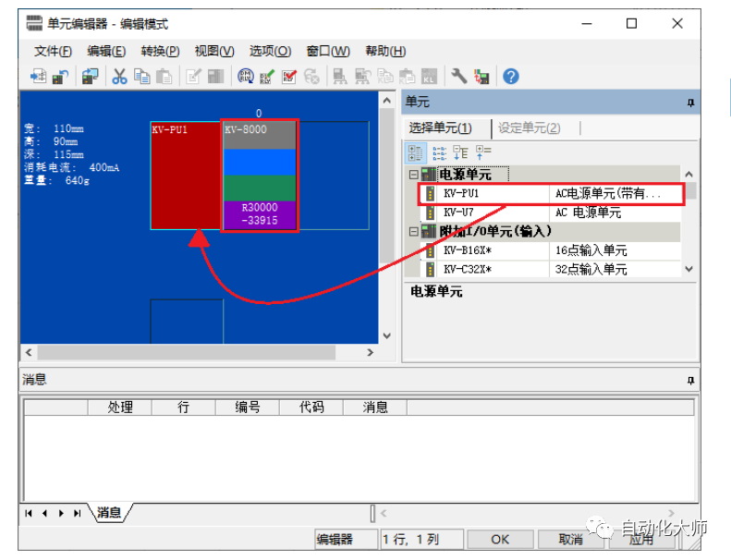Open the 文件(F) menu
The width and height of the screenshot is (731, 560).
(53, 51)
